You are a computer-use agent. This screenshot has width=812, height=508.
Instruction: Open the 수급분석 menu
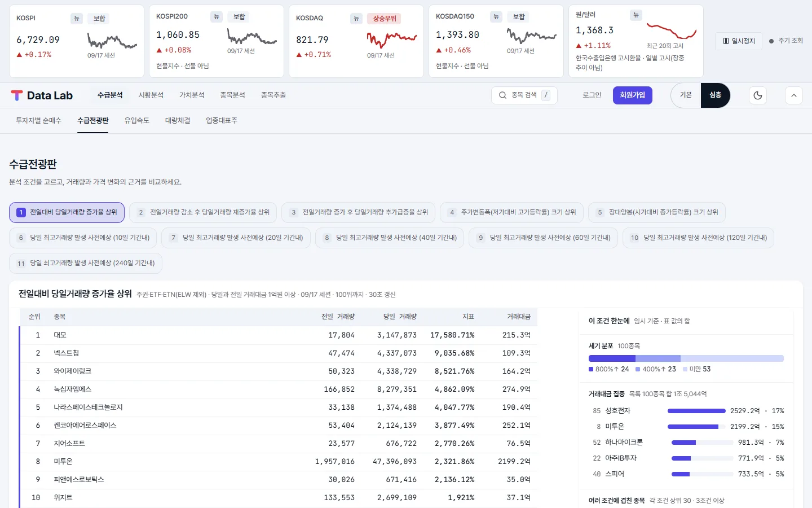click(x=110, y=95)
